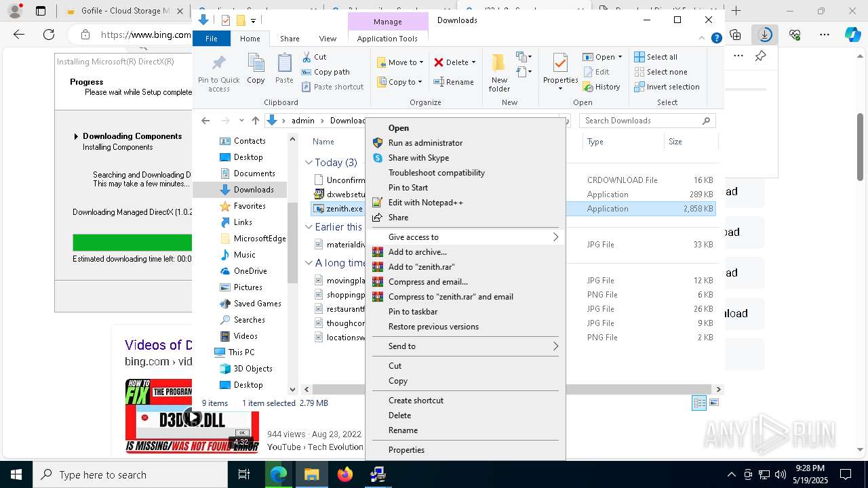Screen dimensions: 868x488
Task: Select Pin to taskbar
Action: click(413, 312)
